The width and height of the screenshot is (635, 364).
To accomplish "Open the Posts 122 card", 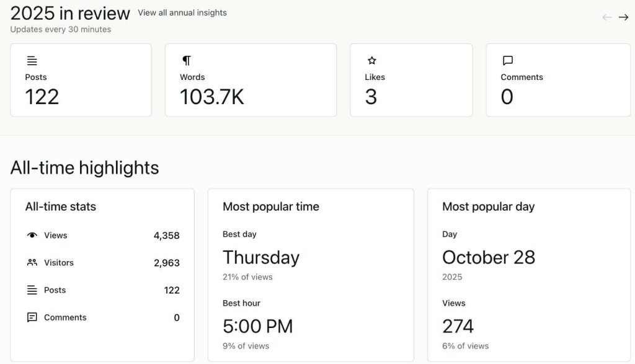I will (81, 80).
